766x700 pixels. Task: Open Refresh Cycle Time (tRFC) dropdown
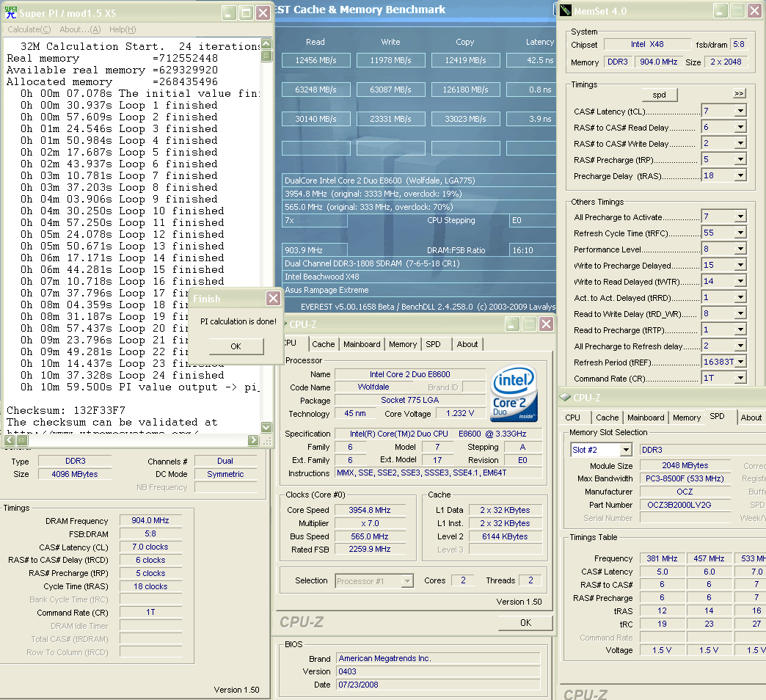pyautogui.click(x=740, y=233)
